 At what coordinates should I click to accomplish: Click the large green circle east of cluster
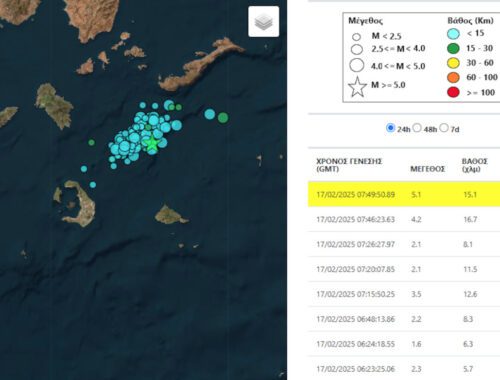click(x=223, y=118)
